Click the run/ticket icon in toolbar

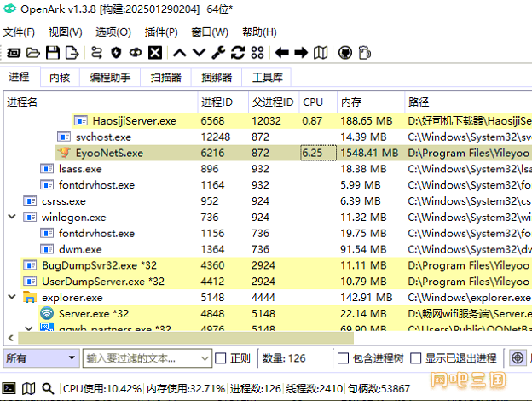click(14, 53)
